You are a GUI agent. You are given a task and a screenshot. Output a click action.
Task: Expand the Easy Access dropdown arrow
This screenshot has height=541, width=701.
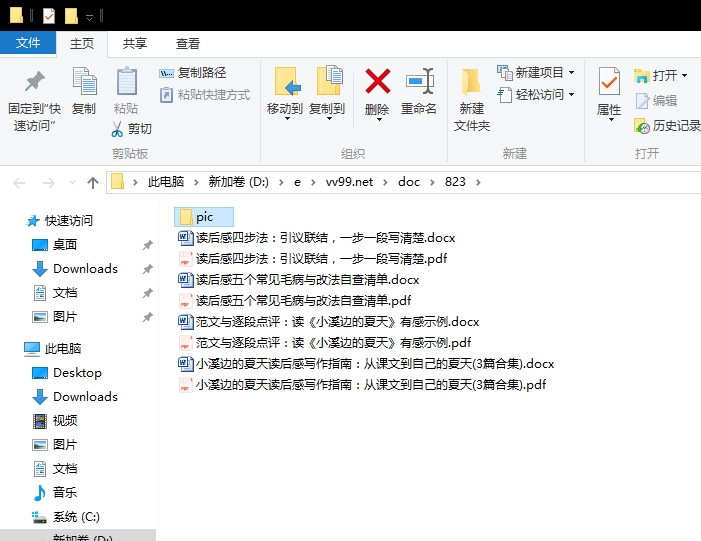571,95
